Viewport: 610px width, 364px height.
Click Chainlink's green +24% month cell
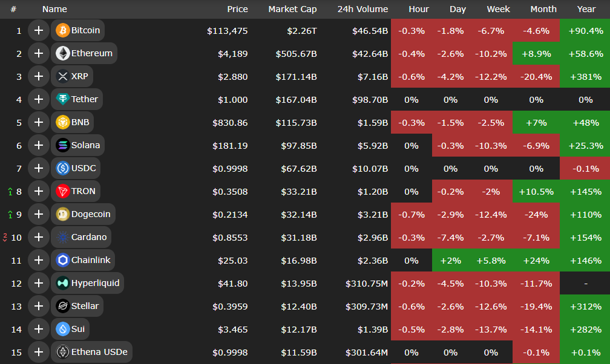(x=536, y=260)
